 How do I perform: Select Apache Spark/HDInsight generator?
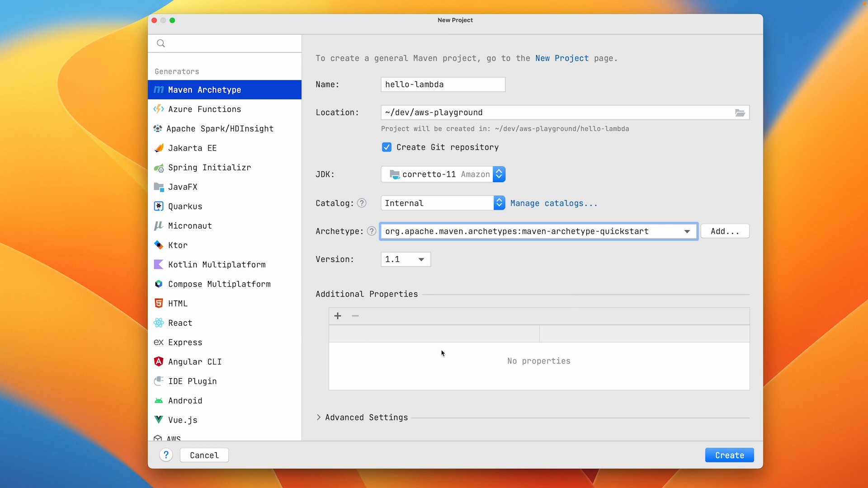(221, 129)
